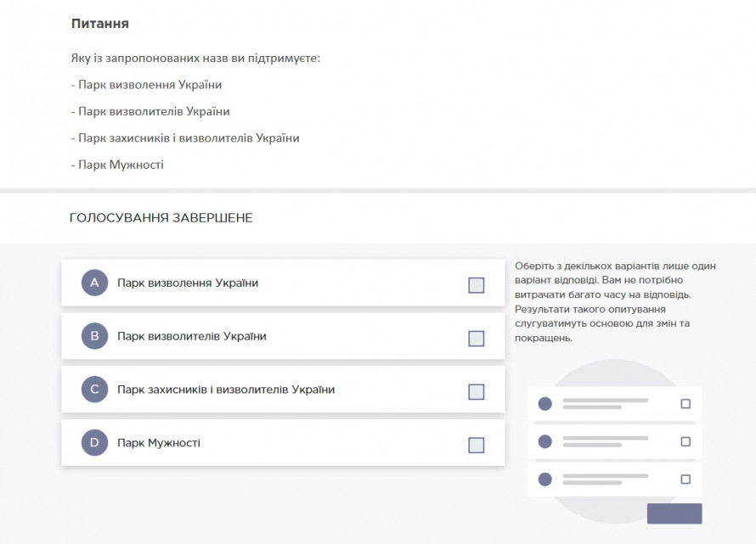Check the box for Парк визволення України
The width and height of the screenshot is (756, 544).
click(x=476, y=285)
